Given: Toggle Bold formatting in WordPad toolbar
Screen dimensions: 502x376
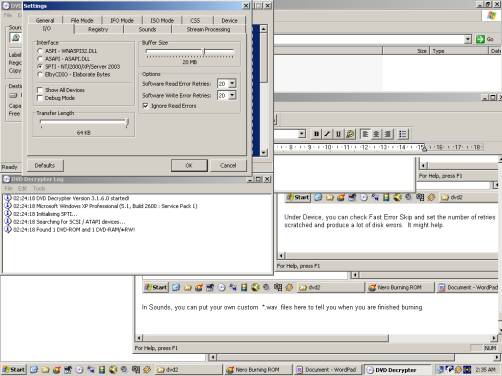Looking at the screenshot, I should (316, 134).
